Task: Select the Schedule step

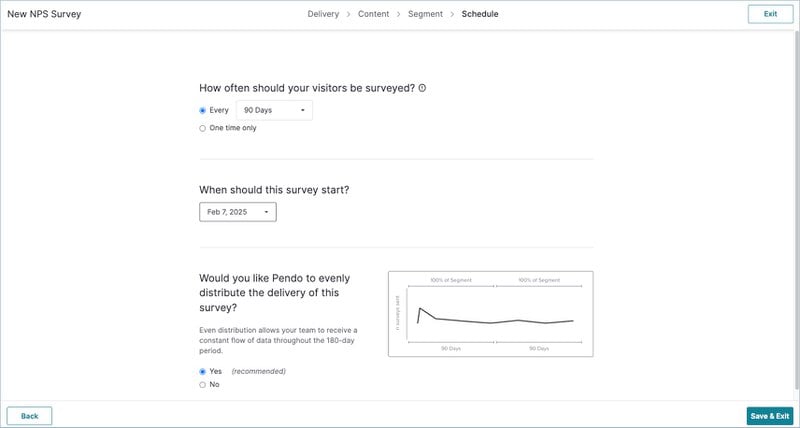Action: 480,14
